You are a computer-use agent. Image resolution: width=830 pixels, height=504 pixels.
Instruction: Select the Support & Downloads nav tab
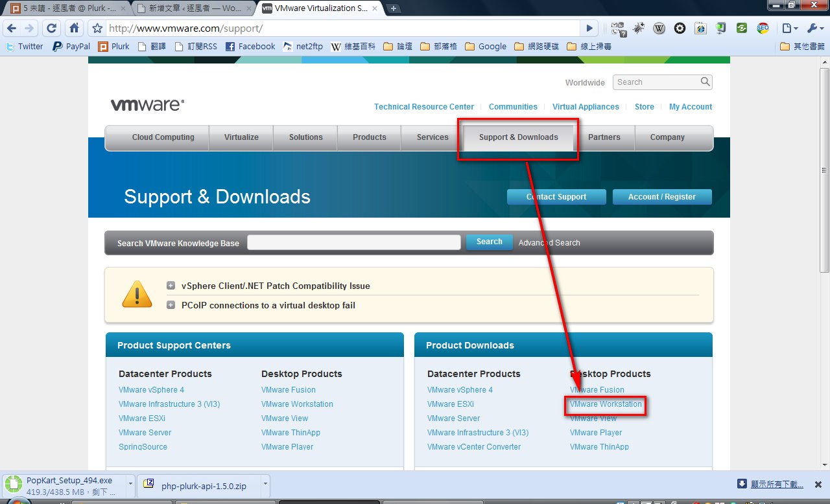tap(519, 137)
